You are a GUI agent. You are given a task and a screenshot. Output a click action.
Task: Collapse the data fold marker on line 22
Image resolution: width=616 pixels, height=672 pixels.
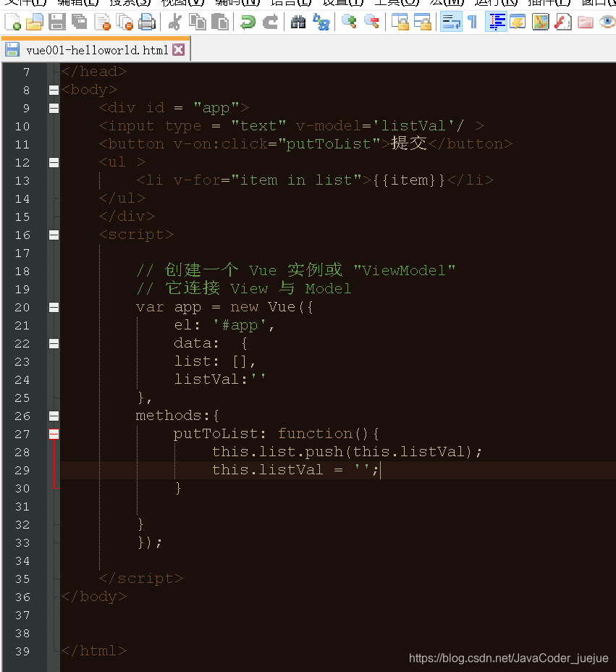(x=54, y=344)
